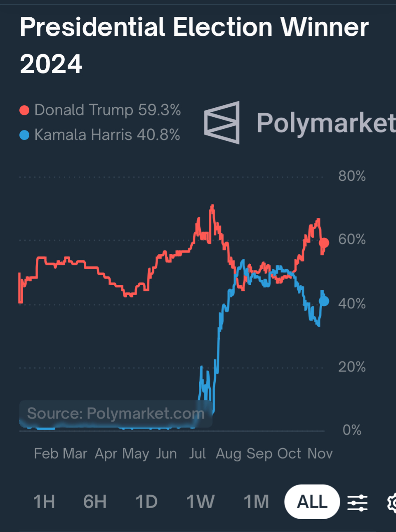
Task: Click the blue Kamala Harris legend dot
Action: [24, 135]
